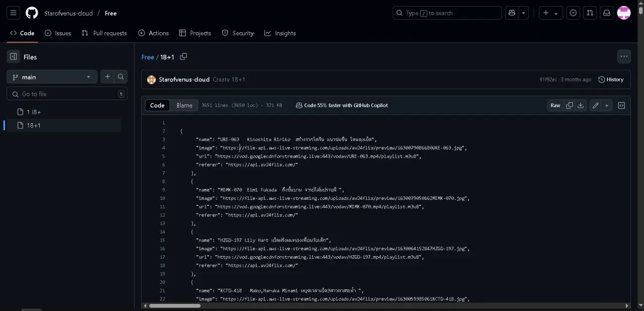Collapse the file tree panel
Screen dimensions: 644x311
14,57
